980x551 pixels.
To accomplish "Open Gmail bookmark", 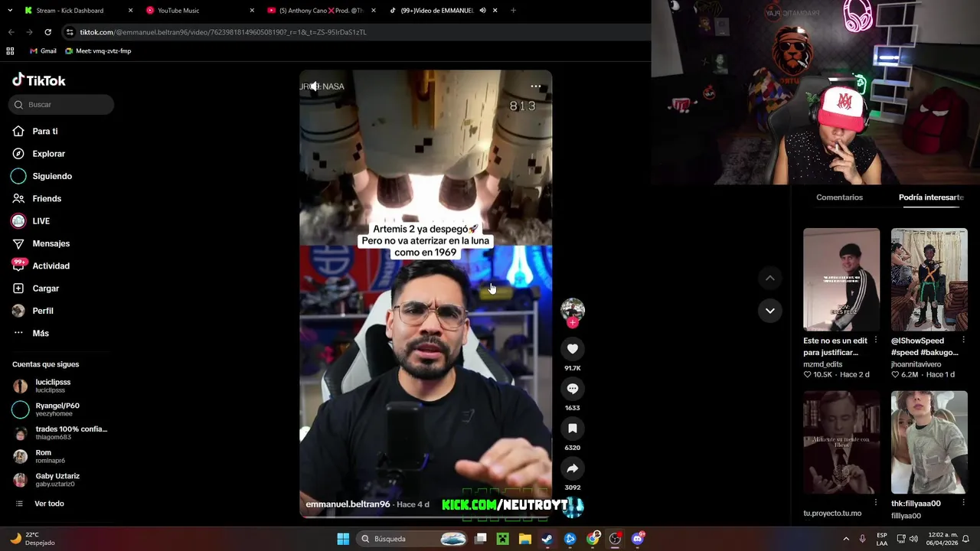I will click(x=43, y=51).
